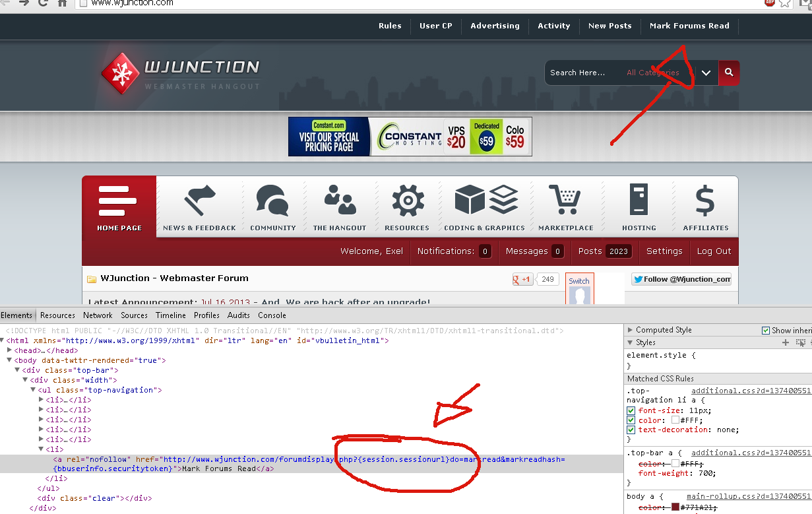Screen dimensions: 812x514
Task: Click the Follow @Wjunction_com Twitter button
Action: click(x=681, y=279)
